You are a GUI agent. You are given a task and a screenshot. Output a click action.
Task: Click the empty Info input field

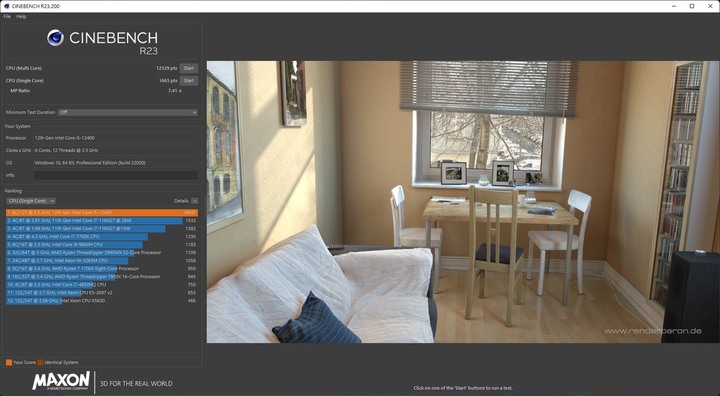116,175
